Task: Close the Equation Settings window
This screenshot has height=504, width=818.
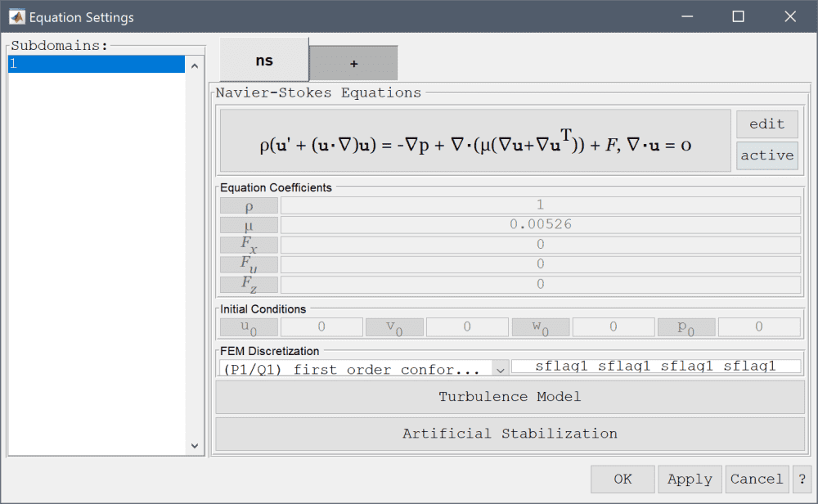Action: click(x=790, y=16)
